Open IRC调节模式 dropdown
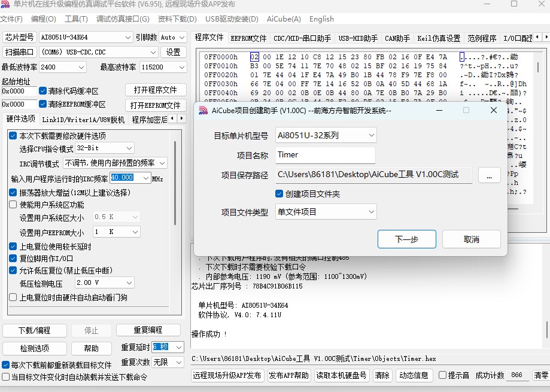This screenshot has height=392, width=550. [115, 163]
